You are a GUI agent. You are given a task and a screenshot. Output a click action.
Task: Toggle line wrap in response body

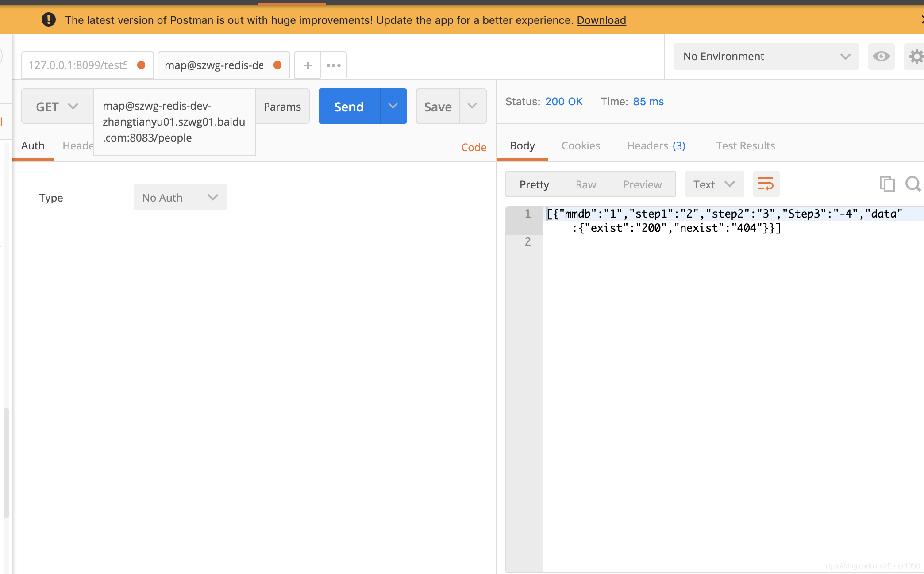(x=766, y=184)
